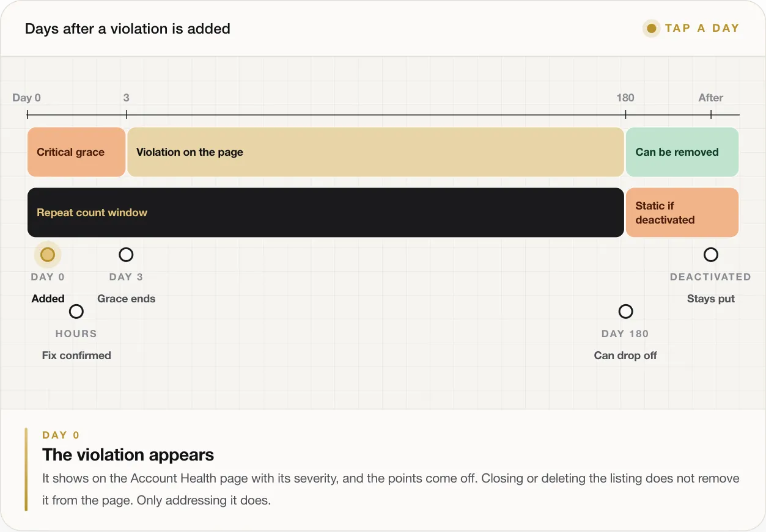Select the Day 0 Added marker

click(48, 255)
